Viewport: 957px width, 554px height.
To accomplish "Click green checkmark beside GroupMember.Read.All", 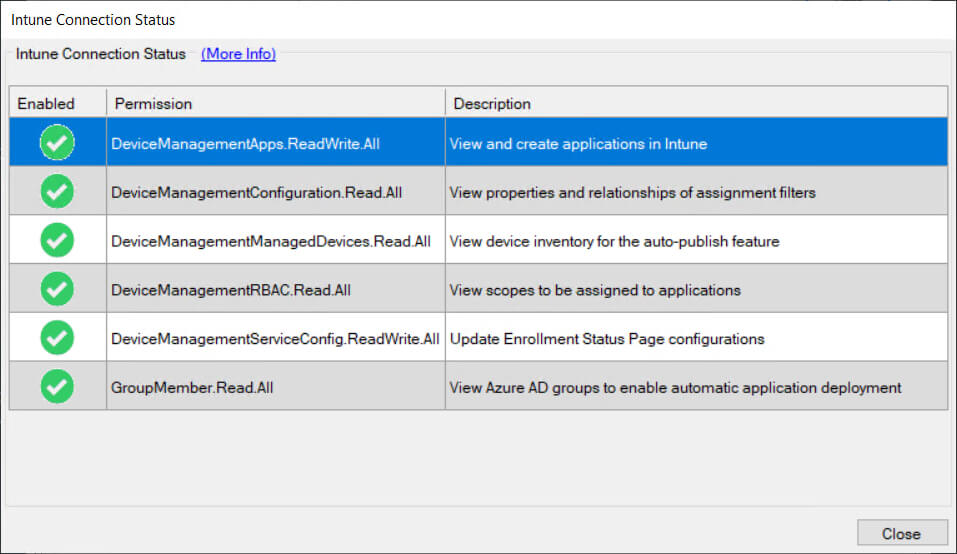I will coord(57,387).
